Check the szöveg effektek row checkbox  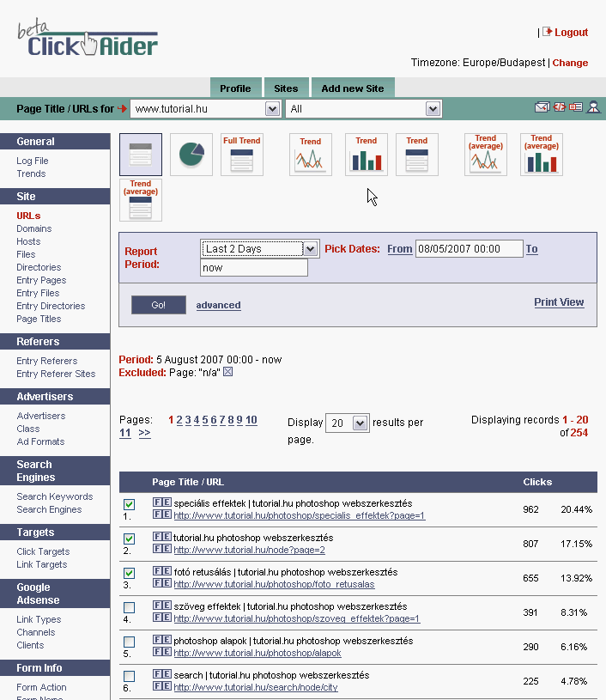pos(129,607)
